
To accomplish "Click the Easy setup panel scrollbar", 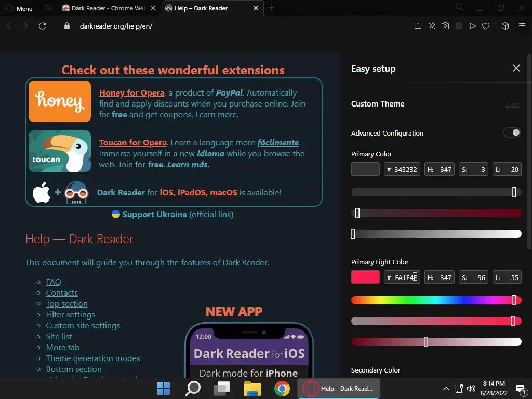I will [x=529, y=153].
